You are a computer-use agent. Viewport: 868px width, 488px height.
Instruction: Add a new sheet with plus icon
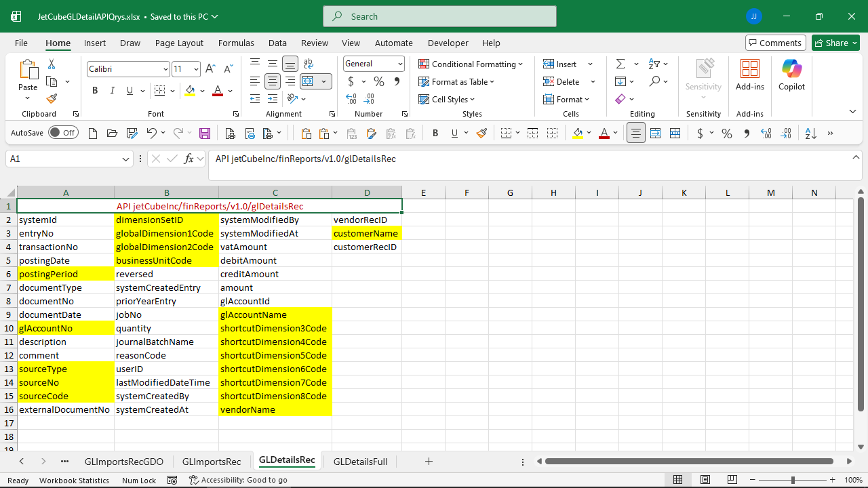(x=429, y=462)
